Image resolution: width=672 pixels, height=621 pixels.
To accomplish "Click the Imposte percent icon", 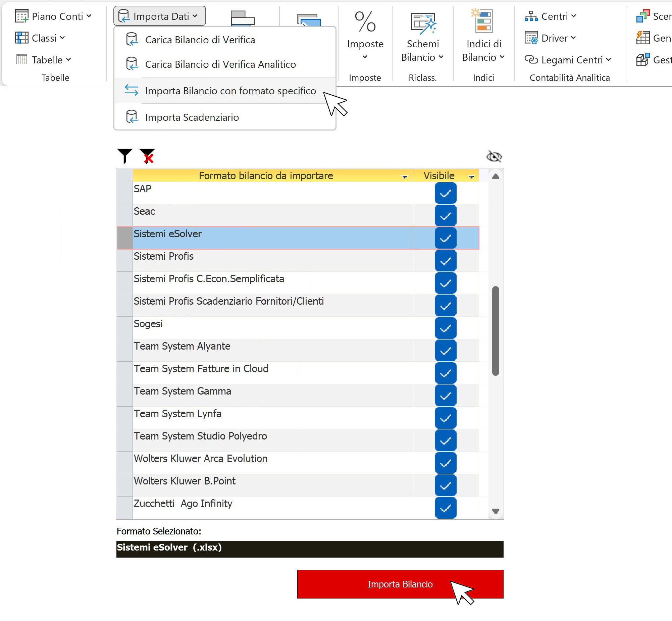I will coord(365,21).
